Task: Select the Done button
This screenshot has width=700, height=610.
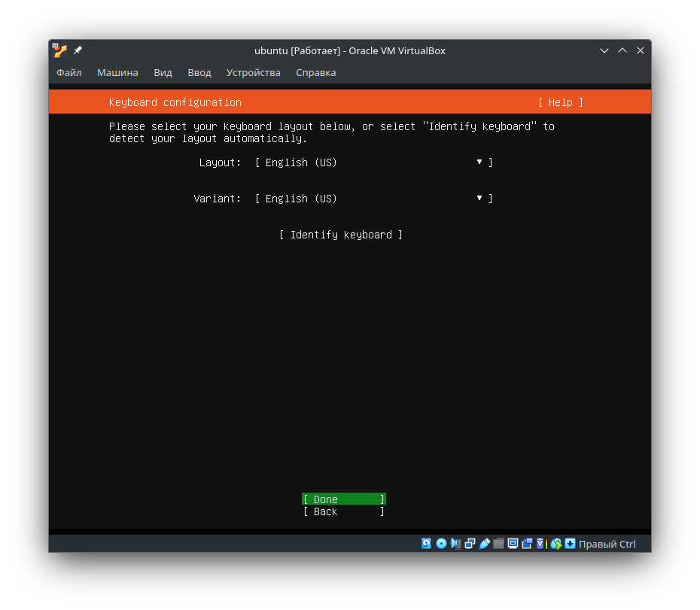Action: pyautogui.click(x=343, y=499)
